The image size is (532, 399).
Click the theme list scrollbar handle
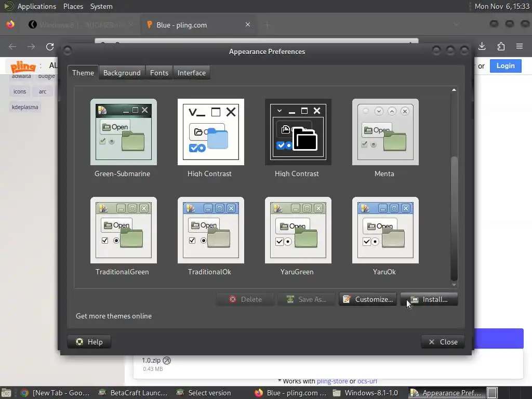click(x=454, y=219)
